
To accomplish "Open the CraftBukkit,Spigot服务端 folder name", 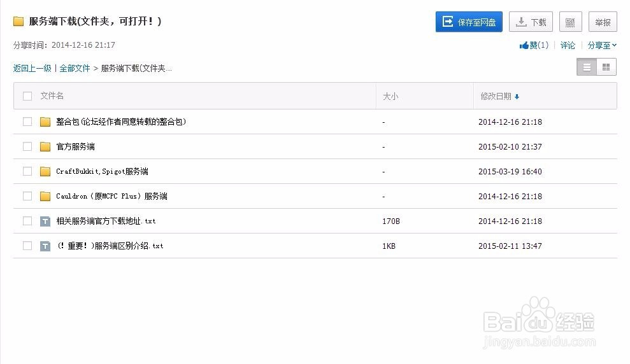I will pos(102,171).
